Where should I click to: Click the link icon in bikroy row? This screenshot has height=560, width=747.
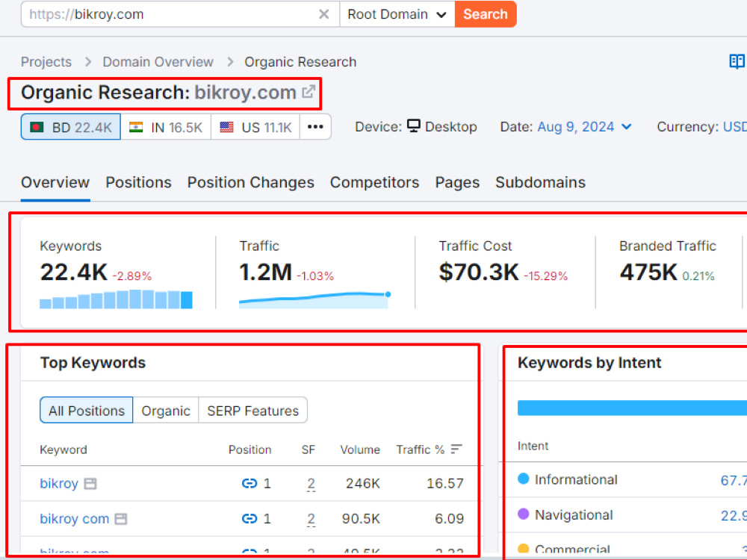(249, 484)
